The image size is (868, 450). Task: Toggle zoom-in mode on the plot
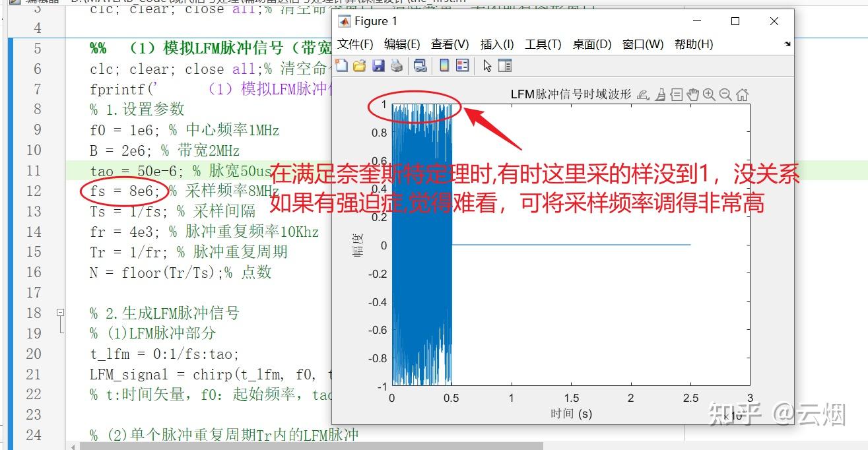[x=709, y=94]
